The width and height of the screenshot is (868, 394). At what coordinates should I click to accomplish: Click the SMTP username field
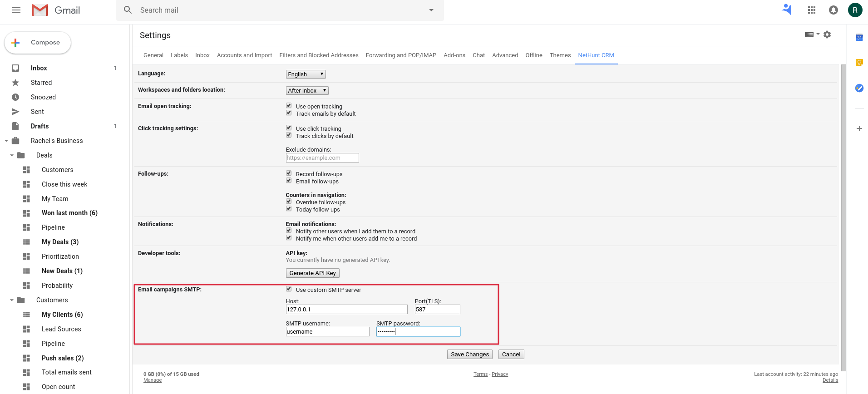click(328, 332)
